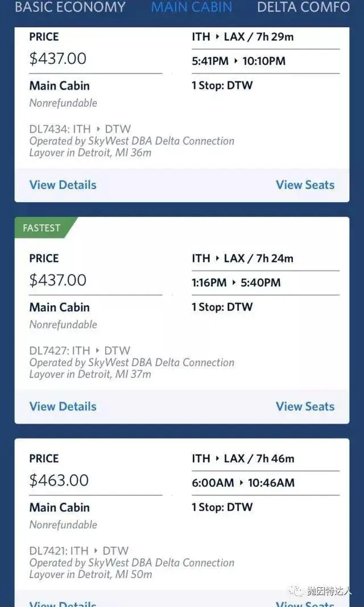364x607 pixels.
Task: View Details for the fastest 1:16PM flight
Action: (x=63, y=406)
